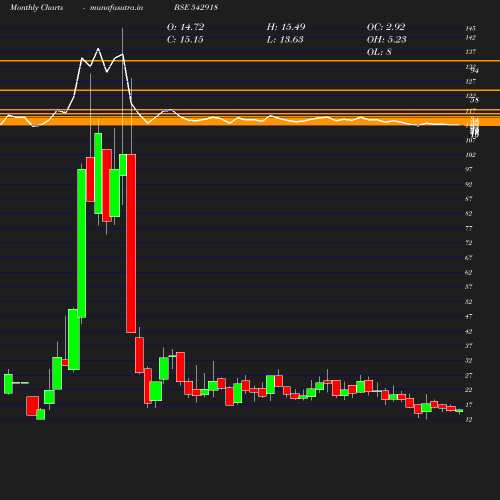
Task: Select the low value 'L: 13.63'
Action: pyautogui.click(x=285, y=39)
